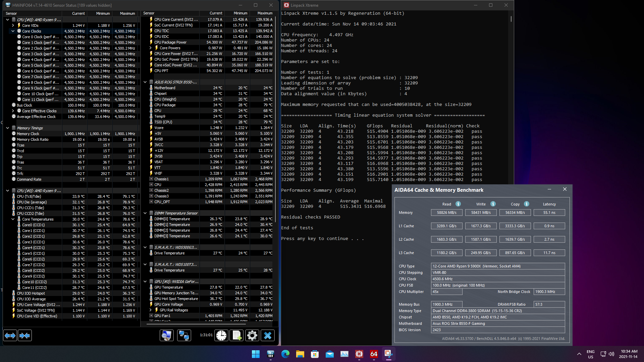The image size is (644, 362).
Task: Click the left panel Maximum column header
Action: point(125,13)
